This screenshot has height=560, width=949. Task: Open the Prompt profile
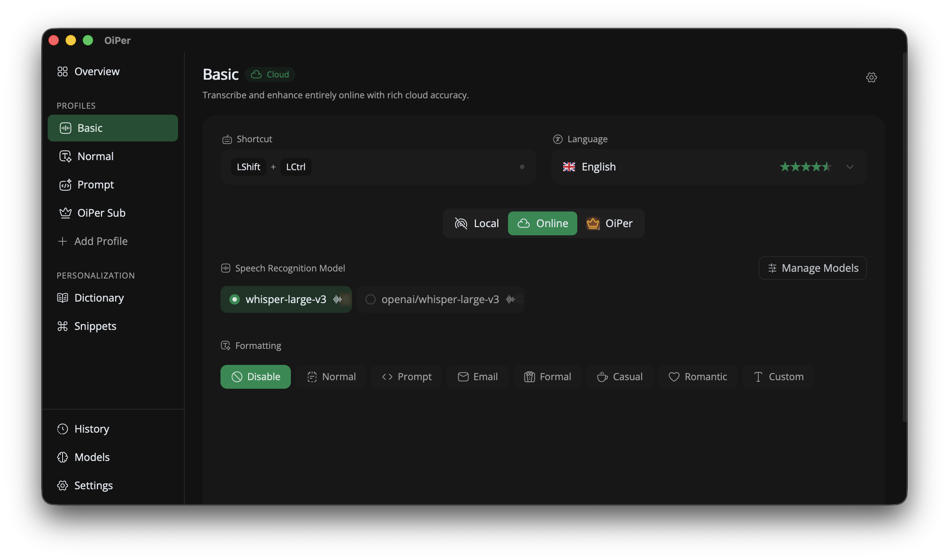(x=112, y=185)
